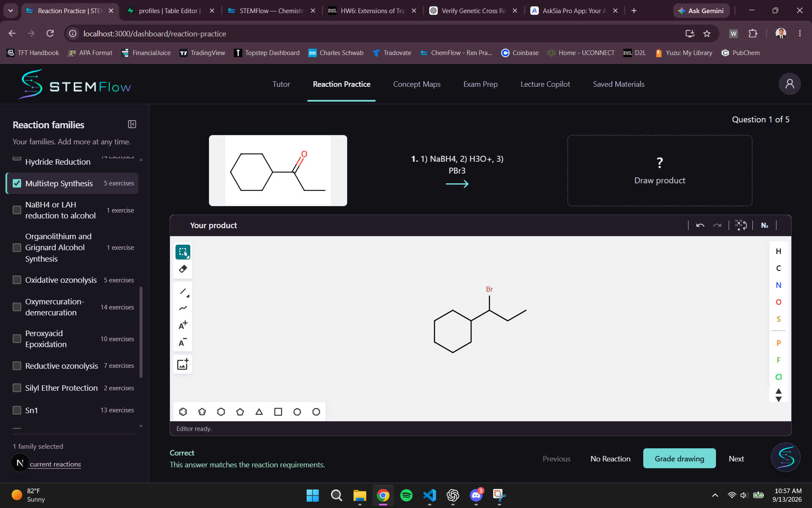Insert cyclobutane square template
Image resolution: width=812 pixels, height=508 pixels.
278,411
